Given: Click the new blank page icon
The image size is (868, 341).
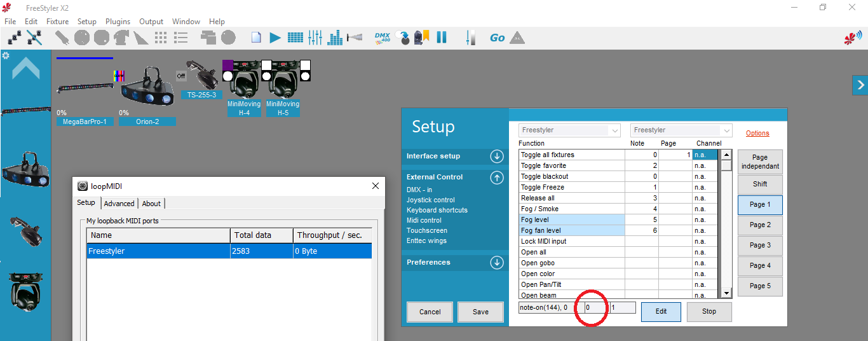Looking at the screenshot, I should pos(256,38).
